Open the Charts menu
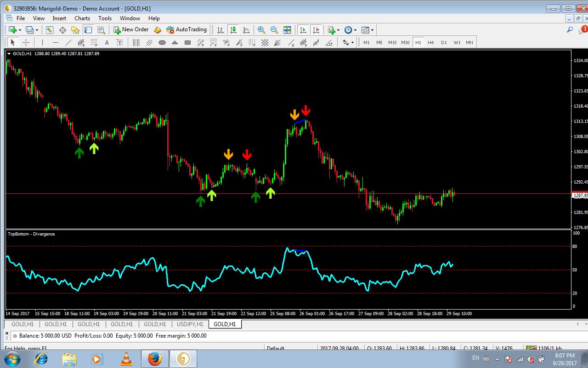Image resolution: width=588 pixels, height=368 pixels. 82,18
